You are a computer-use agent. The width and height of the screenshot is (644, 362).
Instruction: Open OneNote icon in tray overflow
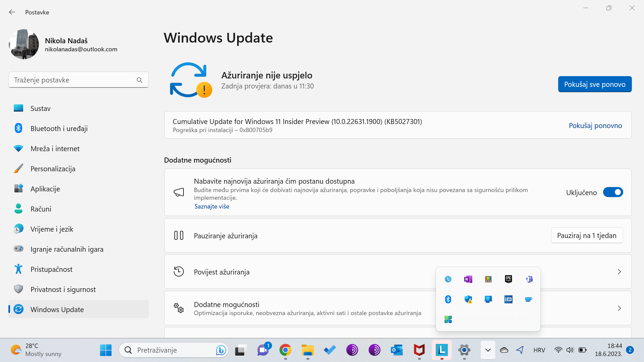coord(468,279)
